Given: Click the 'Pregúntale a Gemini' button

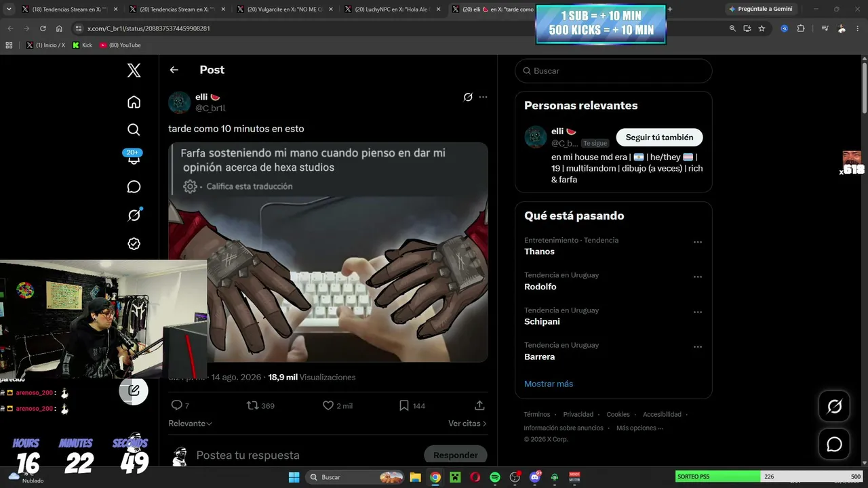Looking at the screenshot, I should pyautogui.click(x=760, y=9).
